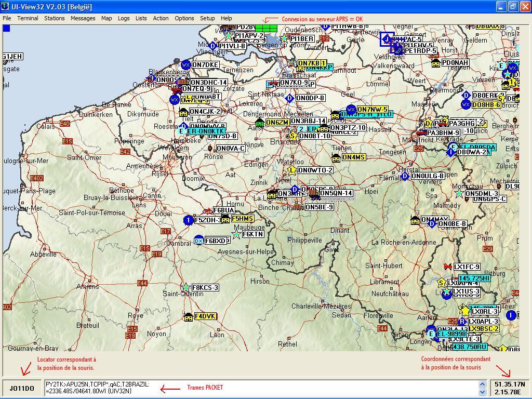Click the star icon next to PI1APV-2
532x399 pixels.
229,36
